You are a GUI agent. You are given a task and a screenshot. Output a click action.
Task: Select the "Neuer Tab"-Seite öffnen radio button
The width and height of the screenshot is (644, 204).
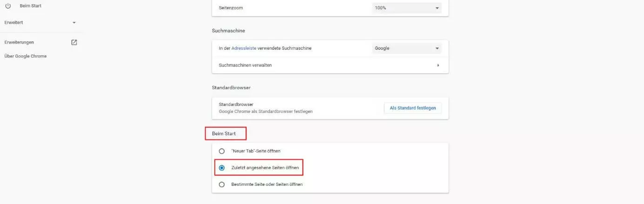click(222, 151)
